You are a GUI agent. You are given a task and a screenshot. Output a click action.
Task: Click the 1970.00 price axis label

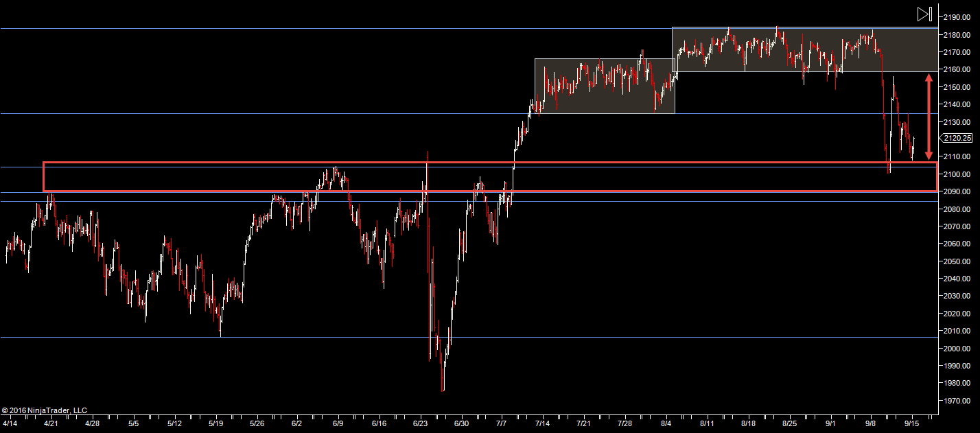[956, 401]
